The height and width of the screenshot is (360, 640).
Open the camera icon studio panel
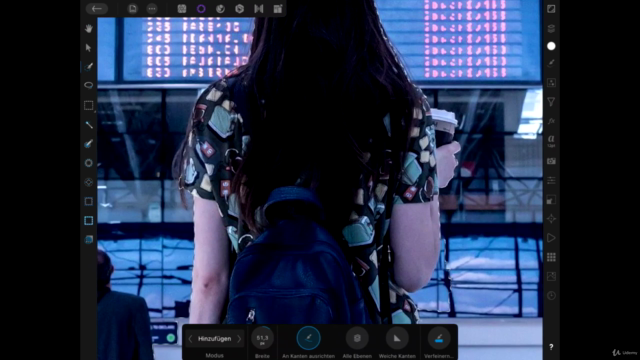tap(551, 161)
